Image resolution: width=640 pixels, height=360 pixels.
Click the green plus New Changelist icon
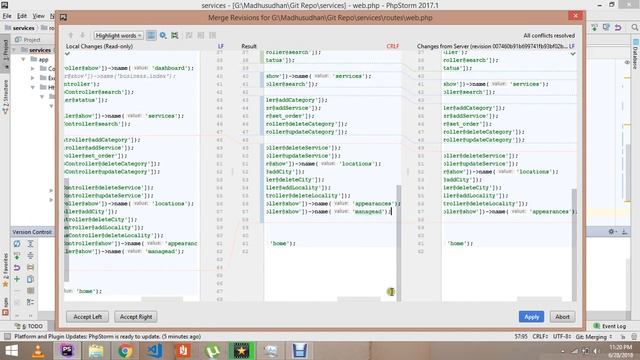coord(17,279)
